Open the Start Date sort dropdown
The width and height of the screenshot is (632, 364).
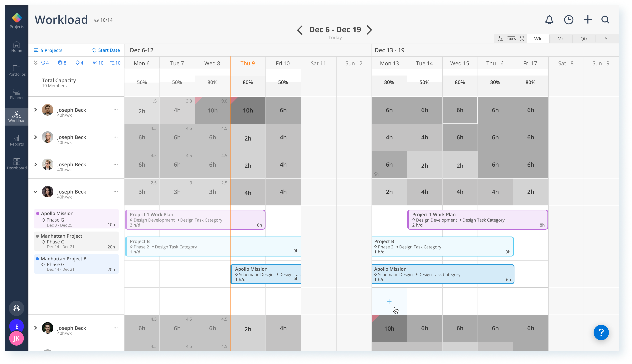106,50
